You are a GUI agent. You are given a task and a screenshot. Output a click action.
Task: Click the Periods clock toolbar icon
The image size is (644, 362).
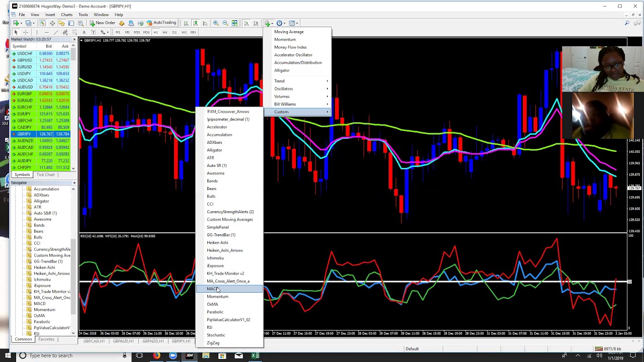pyautogui.click(x=279, y=23)
